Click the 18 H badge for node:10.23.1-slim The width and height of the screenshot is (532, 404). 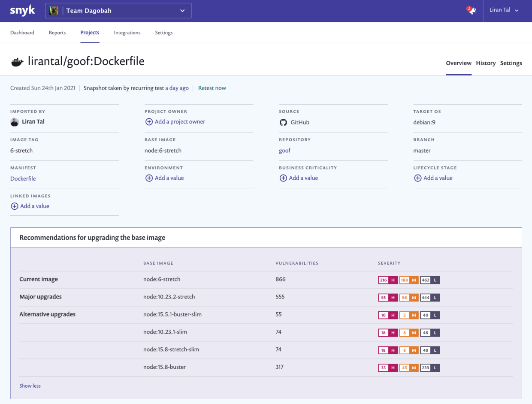(387, 333)
